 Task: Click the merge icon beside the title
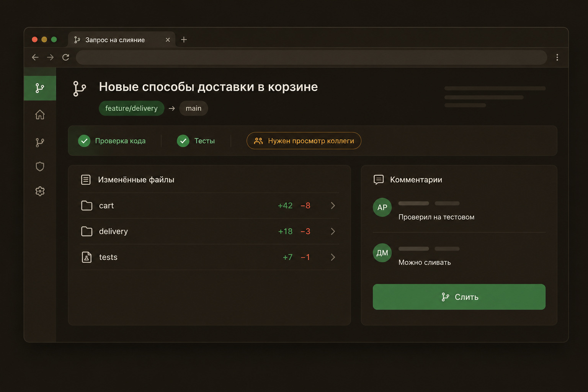click(x=79, y=88)
